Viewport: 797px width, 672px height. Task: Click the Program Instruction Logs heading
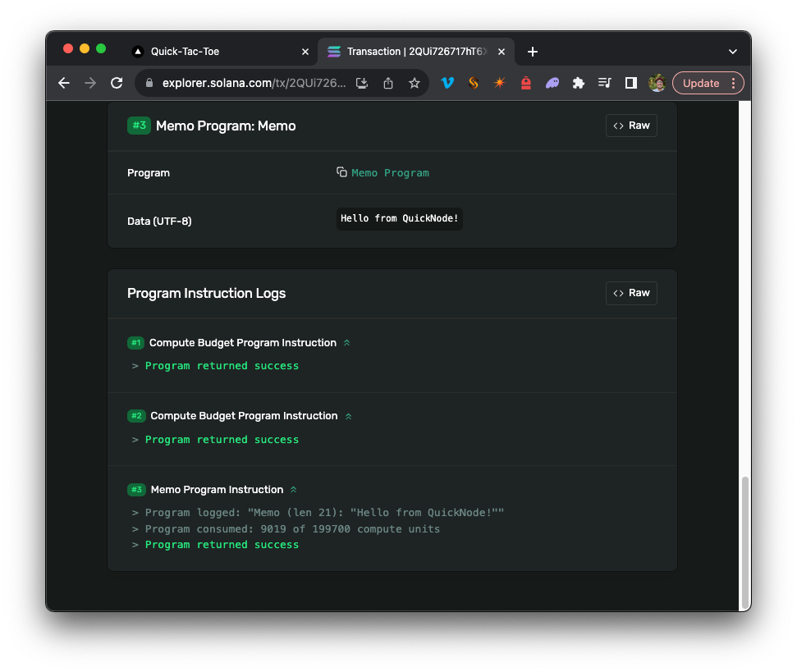[206, 293]
